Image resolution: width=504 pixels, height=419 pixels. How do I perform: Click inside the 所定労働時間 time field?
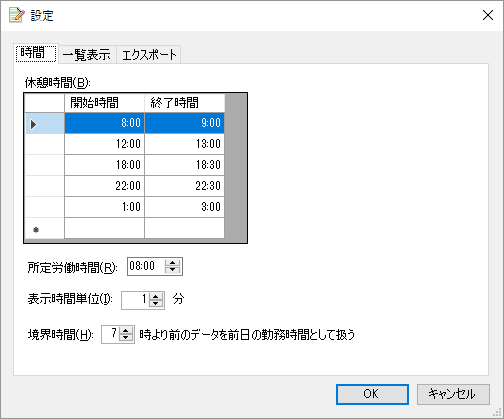pyautogui.click(x=146, y=266)
